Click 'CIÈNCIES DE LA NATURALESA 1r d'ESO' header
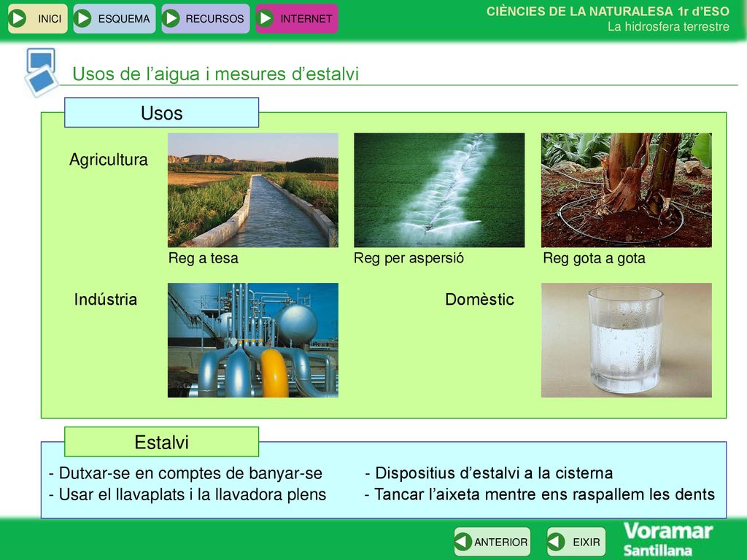Screen dimensions: 747x560 click(x=608, y=12)
